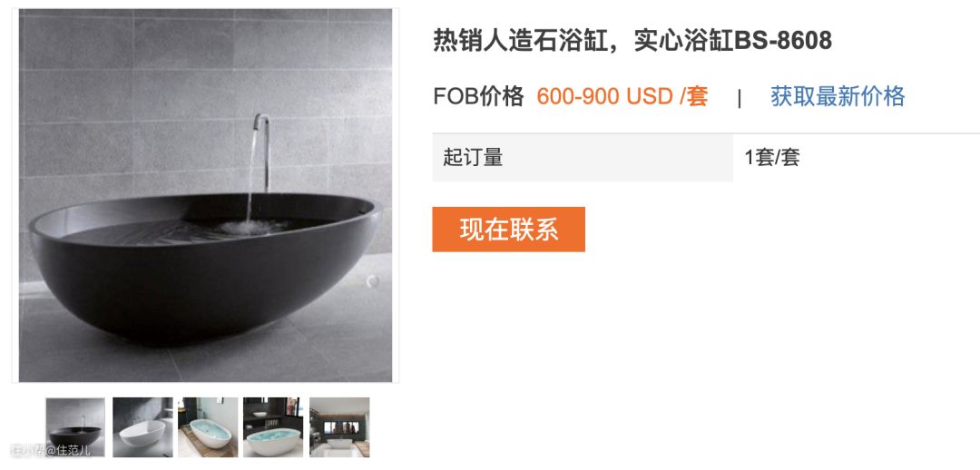Click the 获取最新价格 link
The width and height of the screenshot is (980, 470).
click(x=838, y=96)
